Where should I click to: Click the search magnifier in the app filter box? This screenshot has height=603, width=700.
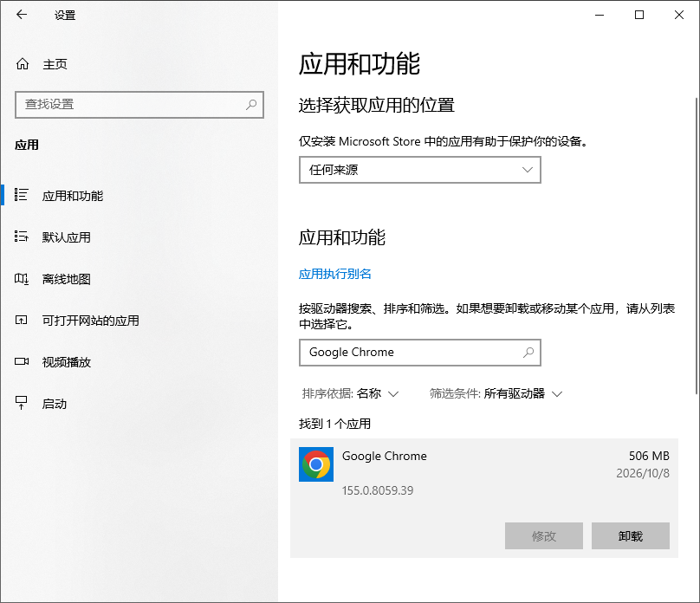point(528,353)
